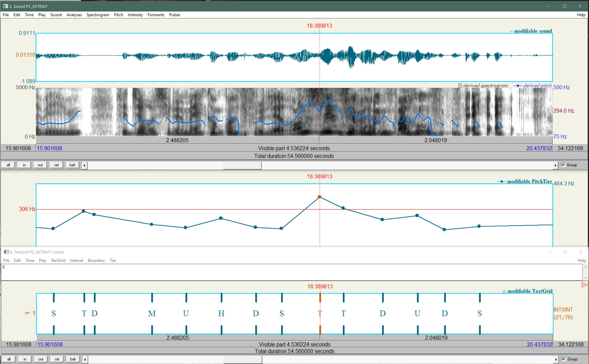This screenshot has height=364, width=589.
Task: Open the Time menu in Sound window
Action: tap(29, 15)
